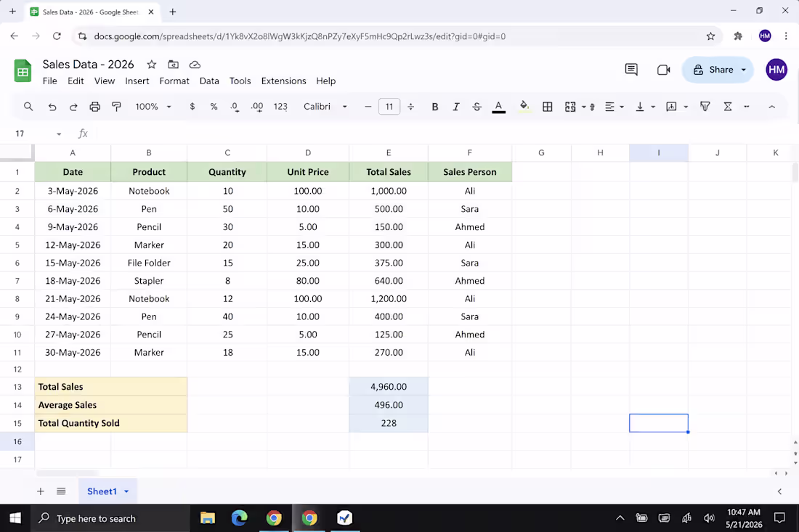The height and width of the screenshot is (532, 799).
Task: Open the Data menu
Action: tap(209, 81)
